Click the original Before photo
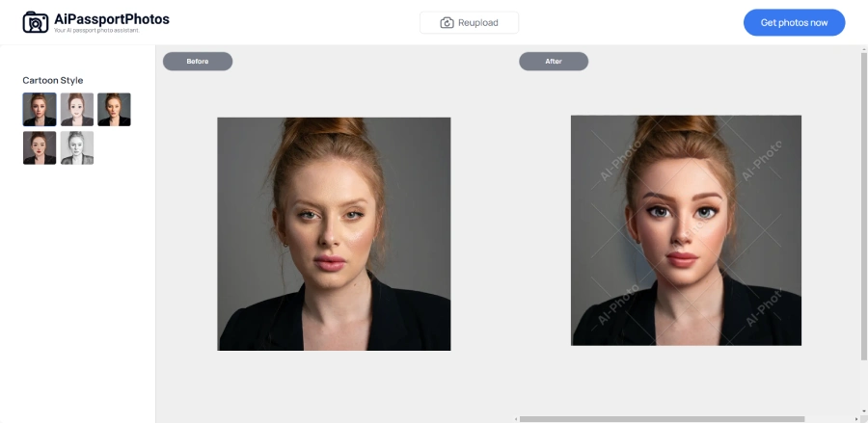Image resolution: width=868 pixels, height=423 pixels. 334,234
